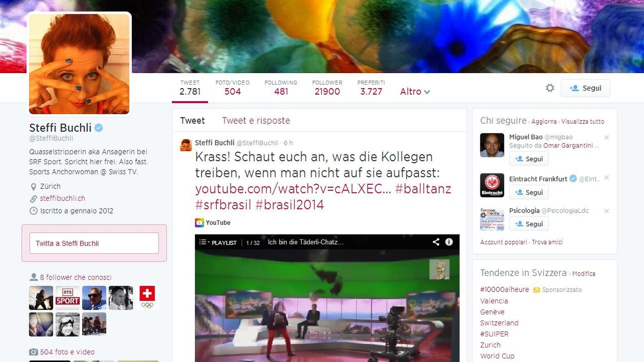Open the steffibuchli.ch website link
This screenshot has width=644, height=362.
point(63,198)
